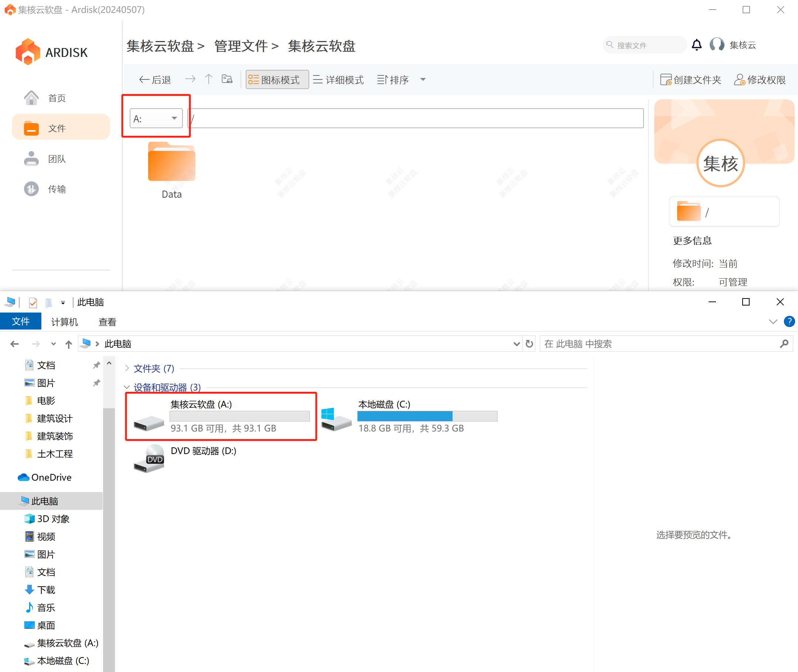Click Explorer back navigation arrow
The image size is (798, 672).
(14, 344)
